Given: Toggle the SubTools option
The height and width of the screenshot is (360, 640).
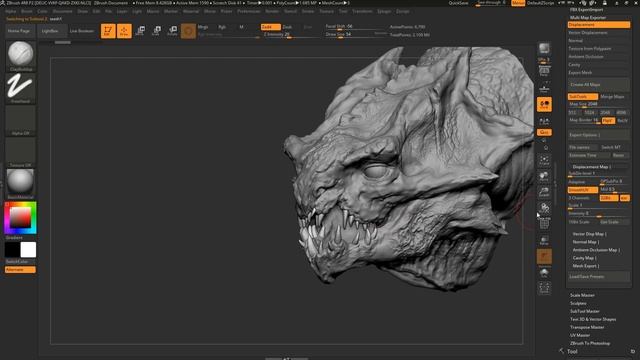Looking at the screenshot, I should tap(583, 97).
